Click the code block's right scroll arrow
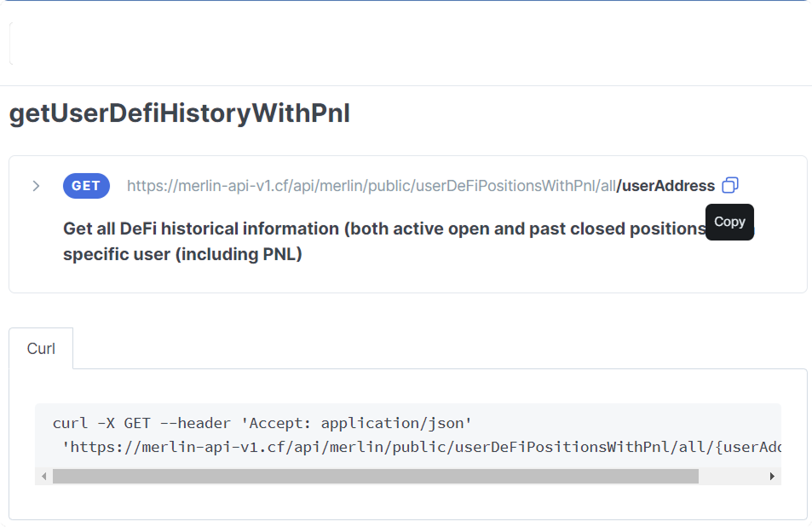The width and height of the screenshot is (812, 527). coord(772,476)
